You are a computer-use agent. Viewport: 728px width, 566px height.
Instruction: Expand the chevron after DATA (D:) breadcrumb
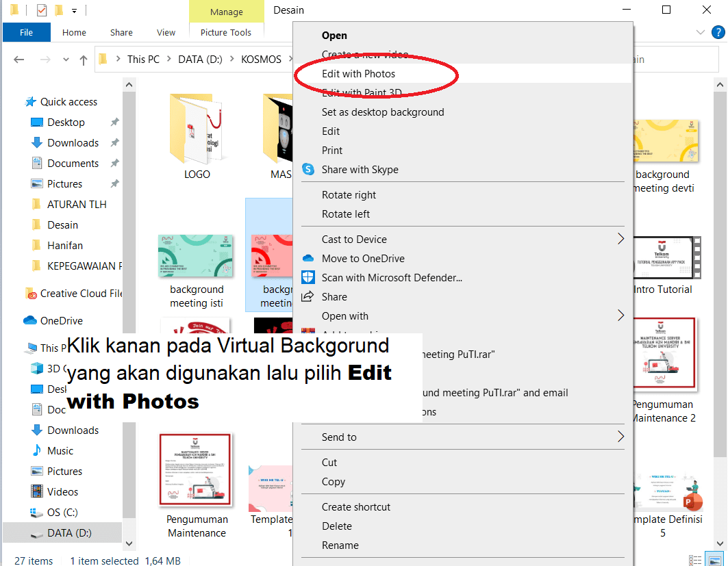tap(231, 59)
